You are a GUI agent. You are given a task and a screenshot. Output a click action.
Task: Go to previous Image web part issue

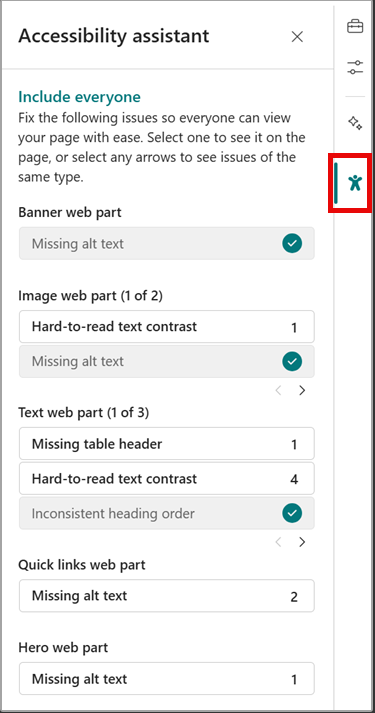(279, 390)
